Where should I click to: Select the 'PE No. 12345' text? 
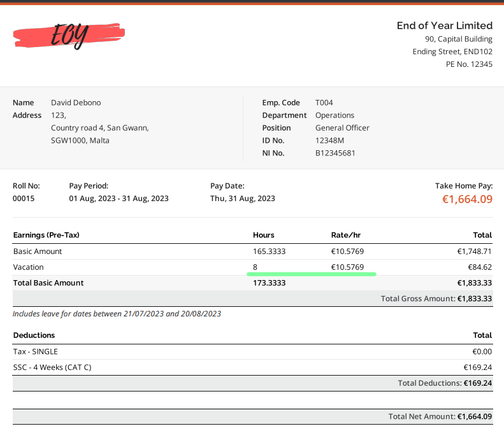coord(470,64)
